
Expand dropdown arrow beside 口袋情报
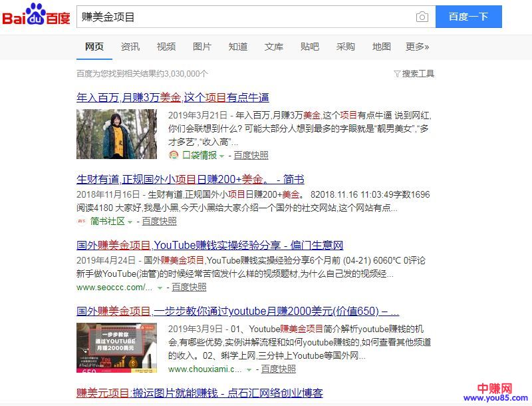223,156
